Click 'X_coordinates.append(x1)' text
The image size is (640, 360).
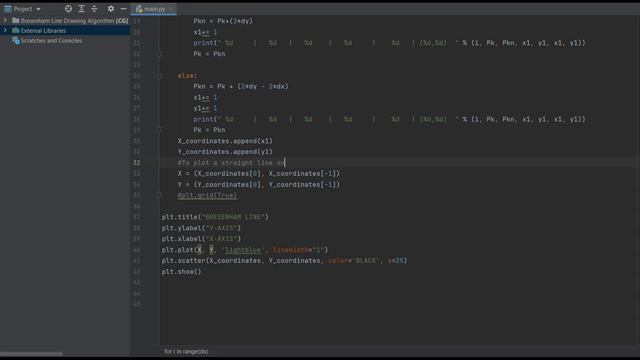pyautogui.click(x=225, y=141)
